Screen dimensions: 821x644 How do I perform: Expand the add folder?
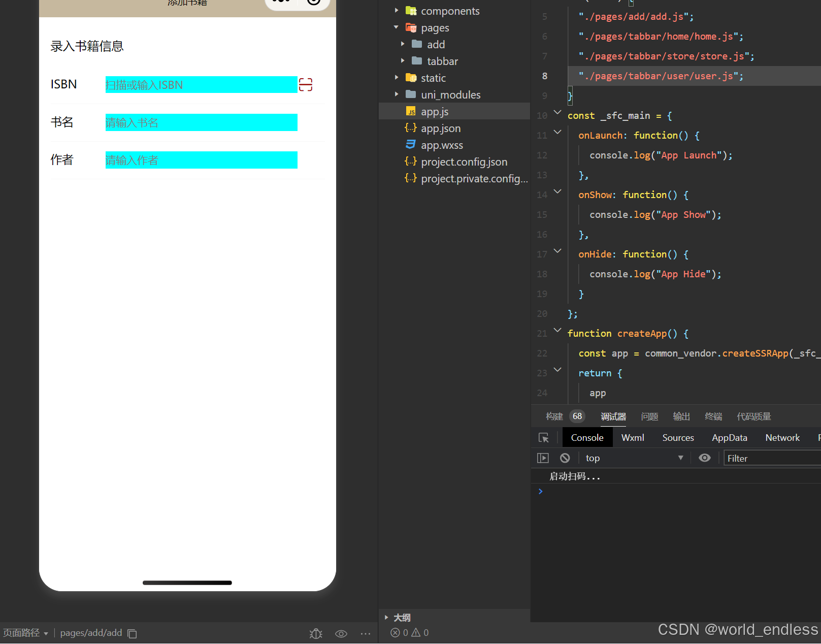403,44
